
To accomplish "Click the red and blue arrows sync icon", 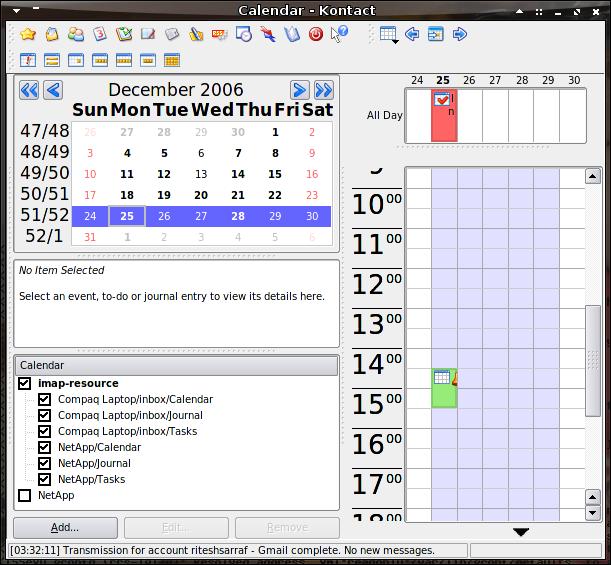I will click(x=268, y=34).
